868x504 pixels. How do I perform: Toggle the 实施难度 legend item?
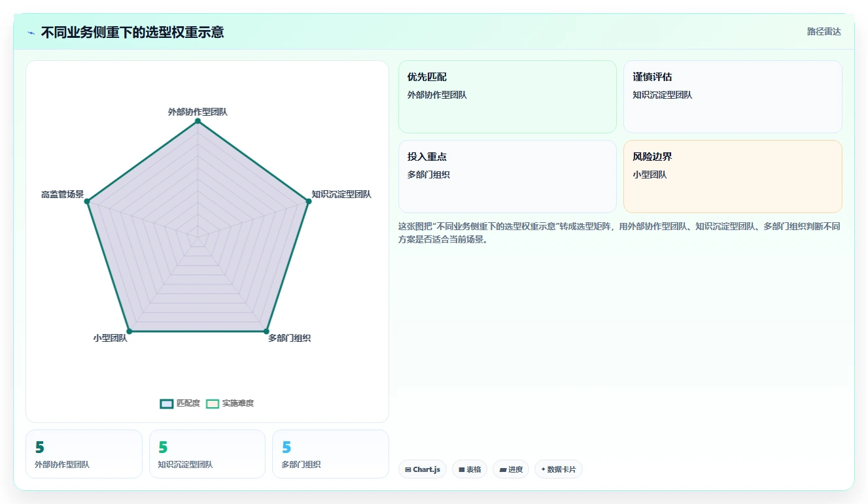click(x=230, y=403)
